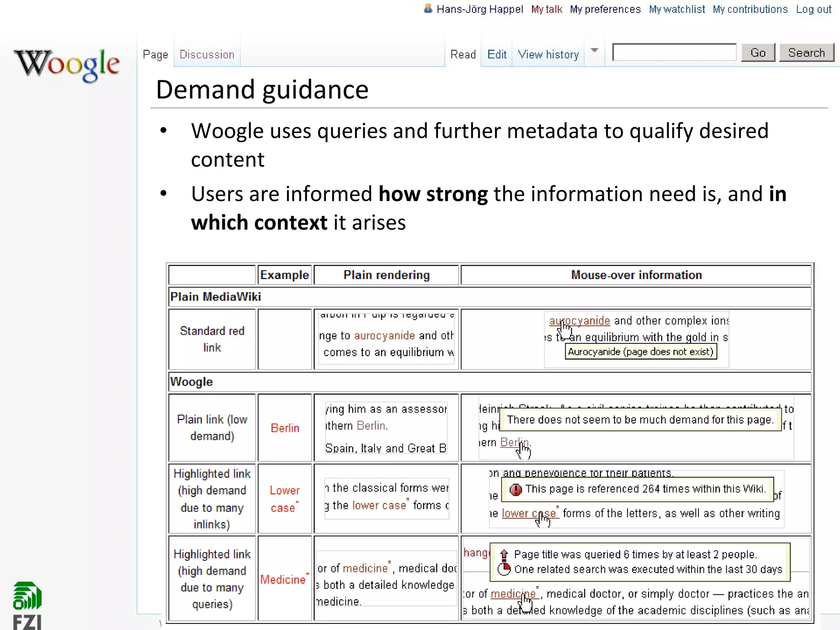Click the 'Standard red link' cell

212,339
